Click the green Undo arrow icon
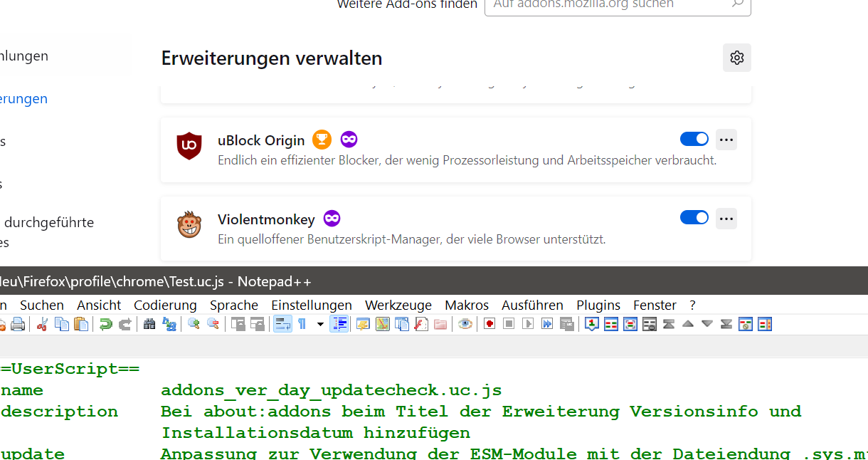Screen dimensions: 868x460 [105, 324]
